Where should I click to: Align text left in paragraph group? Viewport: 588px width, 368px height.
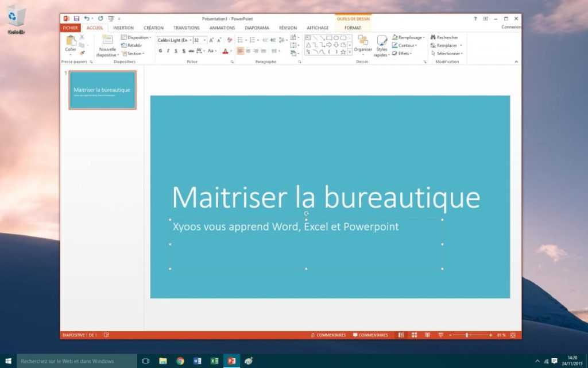tap(241, 51)
